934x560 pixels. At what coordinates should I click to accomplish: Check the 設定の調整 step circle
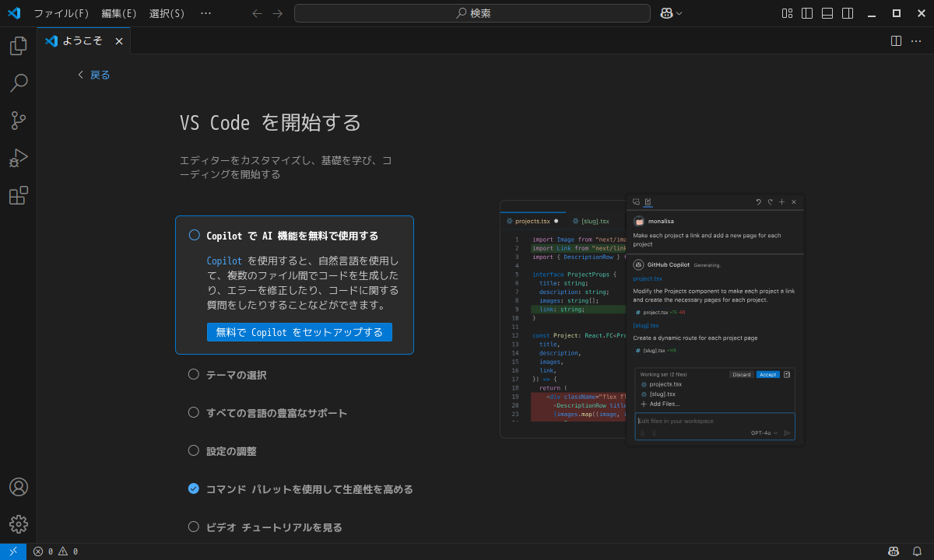pyautogui.click(x=193, y=450)
